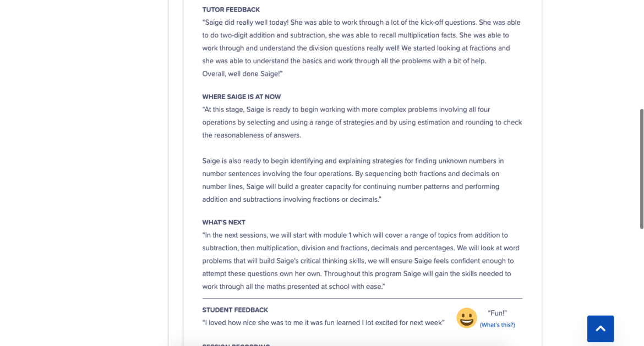Select the WHAT'S NEXT heading
The height and width of the screenshot is (346, 644).
point(223,222)
